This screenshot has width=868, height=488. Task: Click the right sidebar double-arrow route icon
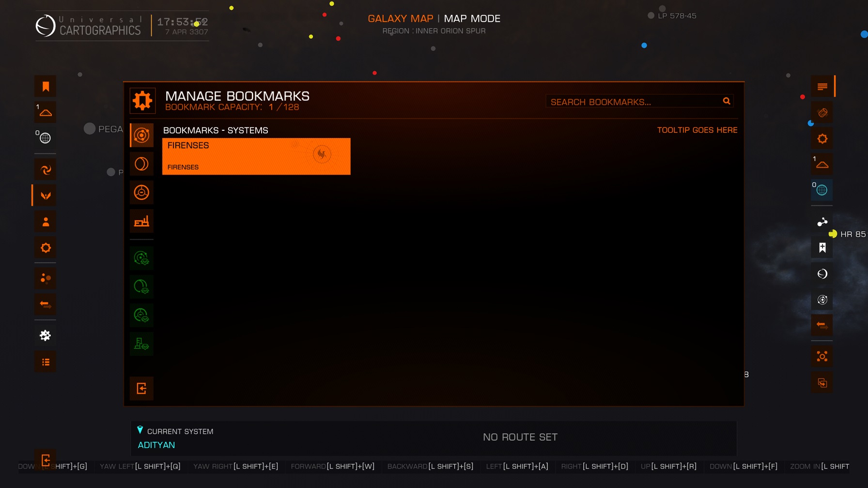(x=822, y=325)
